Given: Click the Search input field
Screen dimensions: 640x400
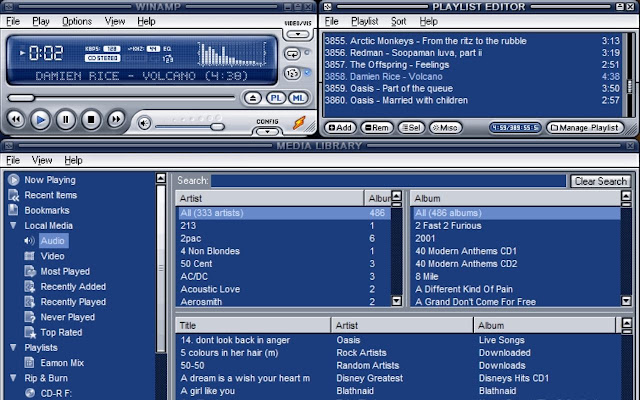Looking at the screenshot, I should (388, 181).
